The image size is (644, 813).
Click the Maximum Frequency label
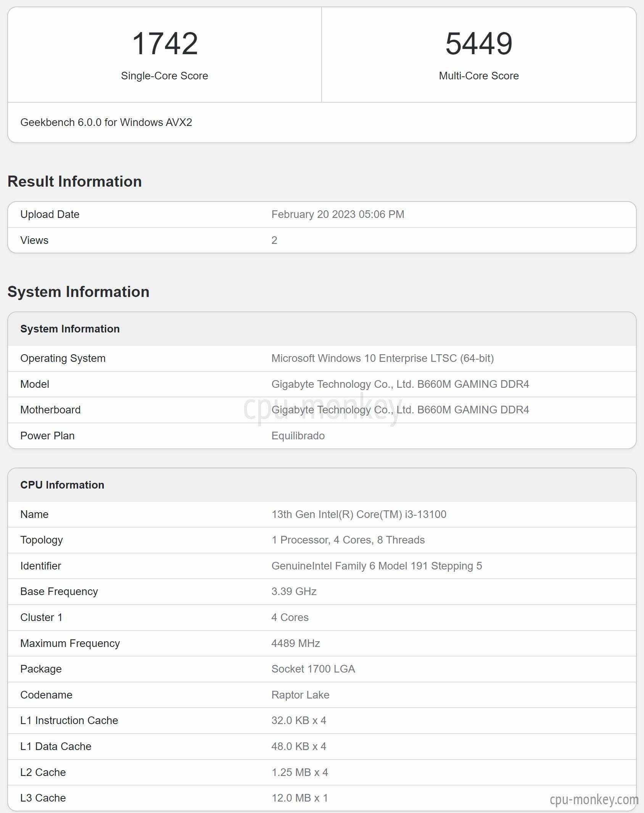(70, 643)
